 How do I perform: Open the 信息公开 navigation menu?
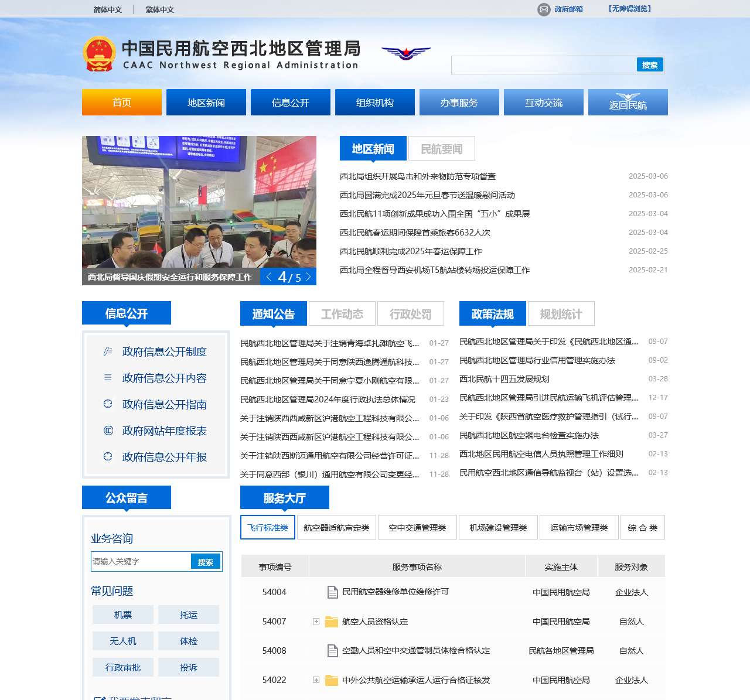pos(291,103)
